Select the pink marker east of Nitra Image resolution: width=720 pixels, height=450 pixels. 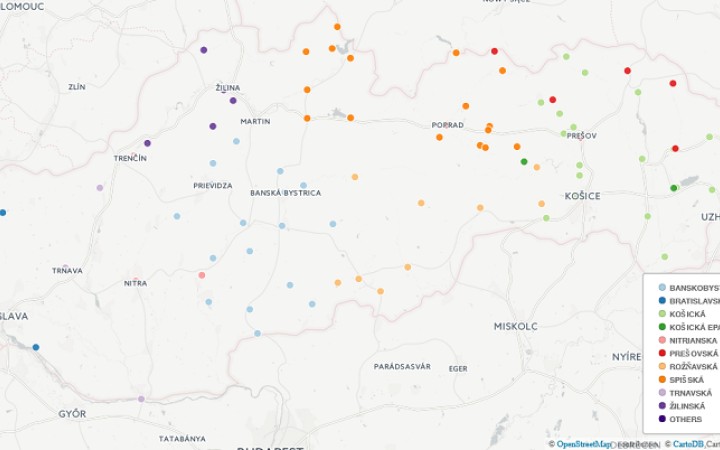(x=202, y=275)
